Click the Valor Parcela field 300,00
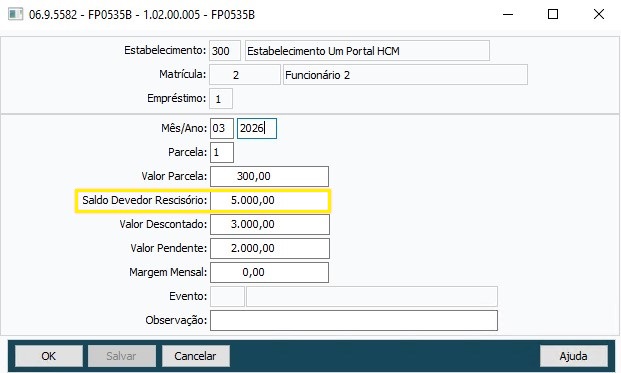621x373 pixels. [269, 176]
